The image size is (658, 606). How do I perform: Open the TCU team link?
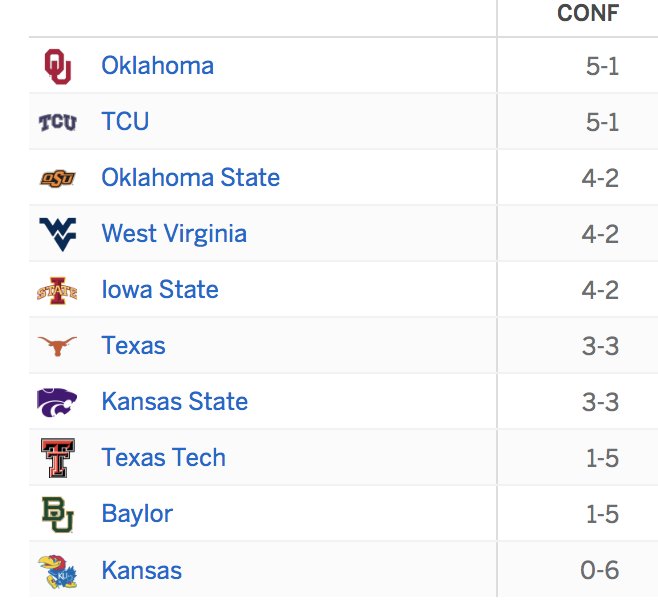tap(125, 121)
